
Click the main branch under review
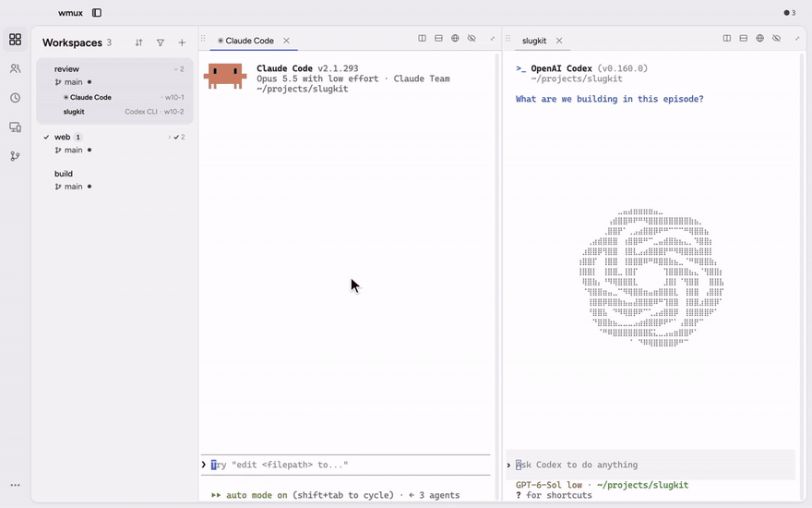[73, 82]
